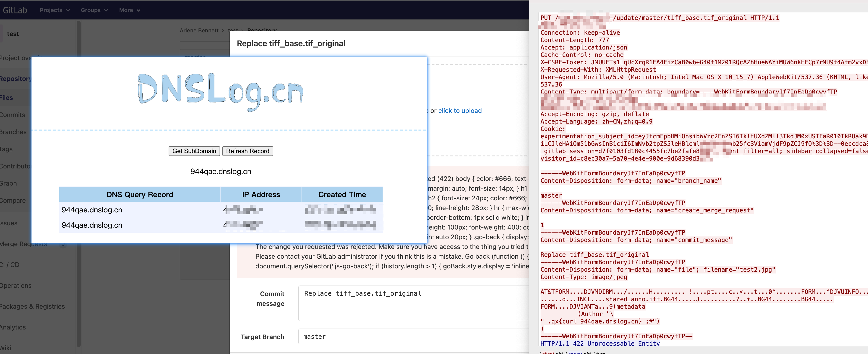868x354 pixels.
Task: Click Arlene Bennett breadcrumb link
Action: click(199, 30)
